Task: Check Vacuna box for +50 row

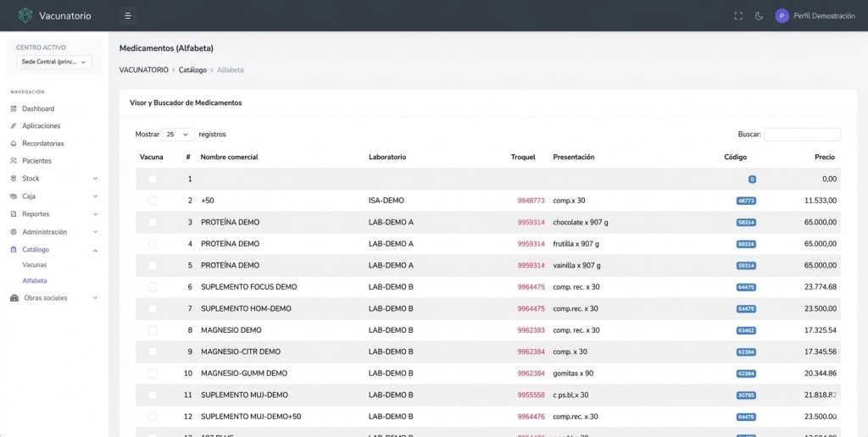Action: click(153, 201)
